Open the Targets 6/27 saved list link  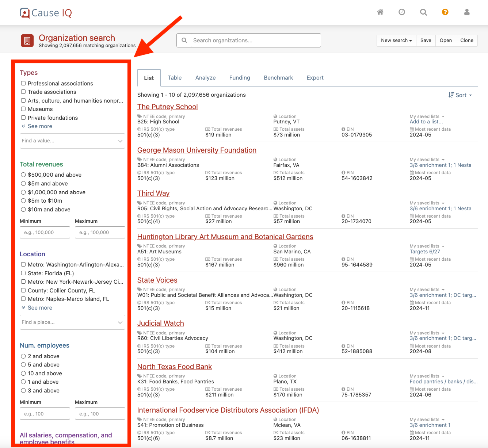(x=425, y=252)
